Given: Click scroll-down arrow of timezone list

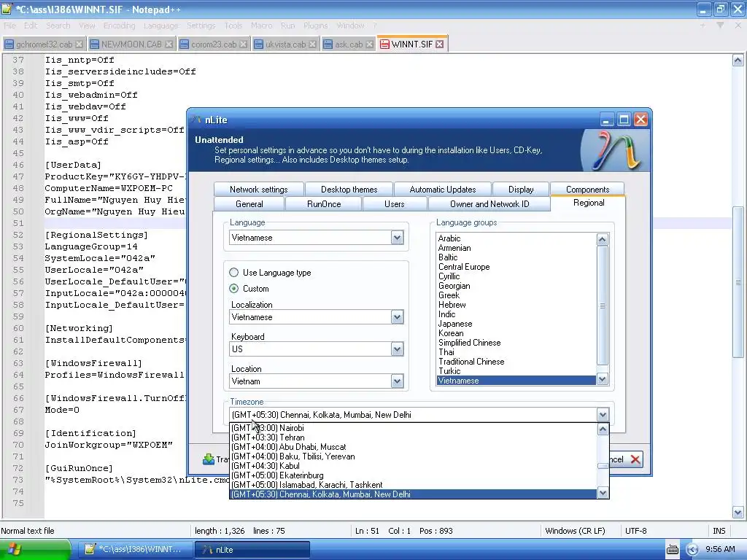Looking at the screenshot, I should point(603,493).
